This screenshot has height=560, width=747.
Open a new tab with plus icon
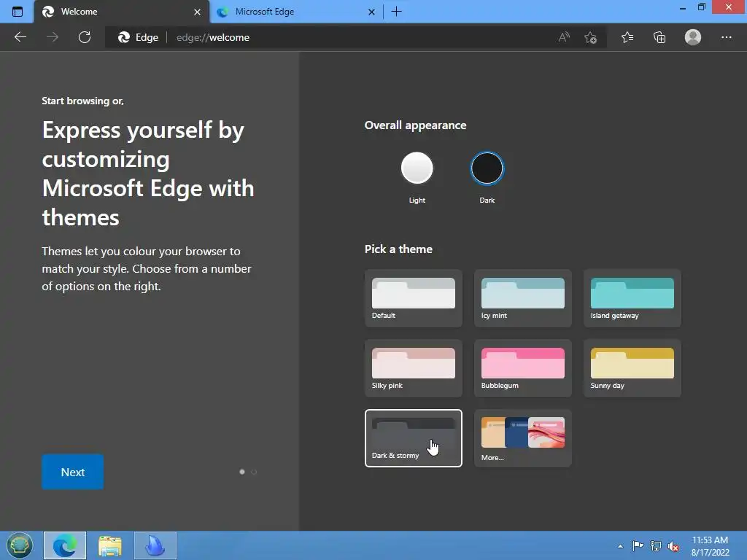396,12
